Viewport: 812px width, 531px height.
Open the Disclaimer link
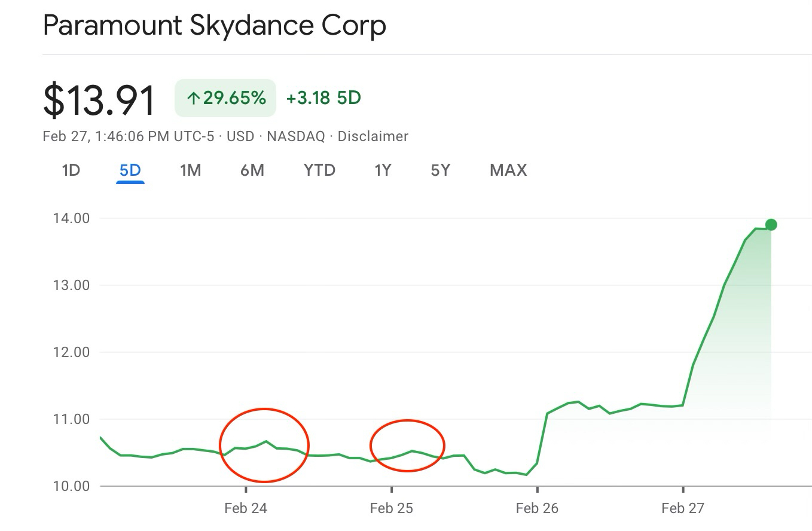click(373, 136)
